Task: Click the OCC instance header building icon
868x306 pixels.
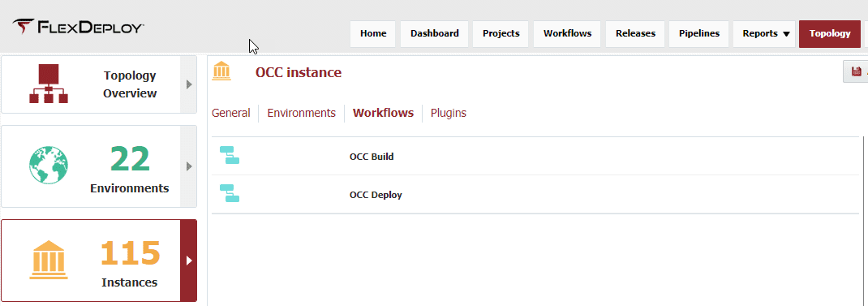Action: 222,71
